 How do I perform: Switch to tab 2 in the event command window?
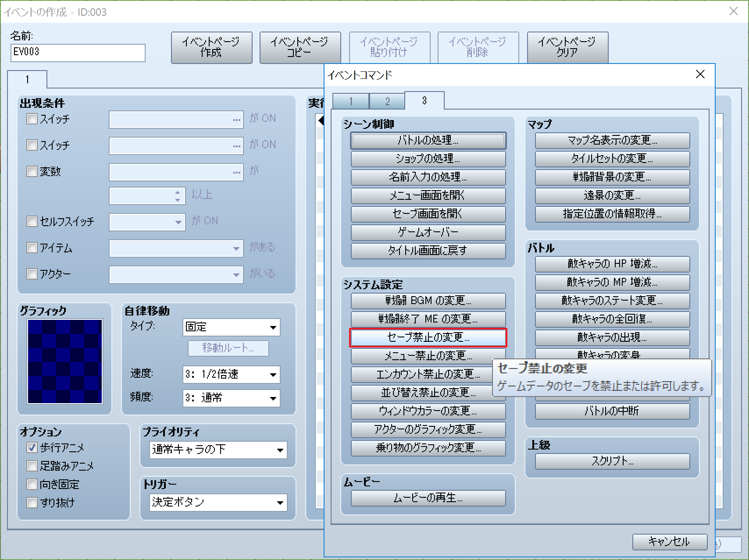tap(387, 101)
